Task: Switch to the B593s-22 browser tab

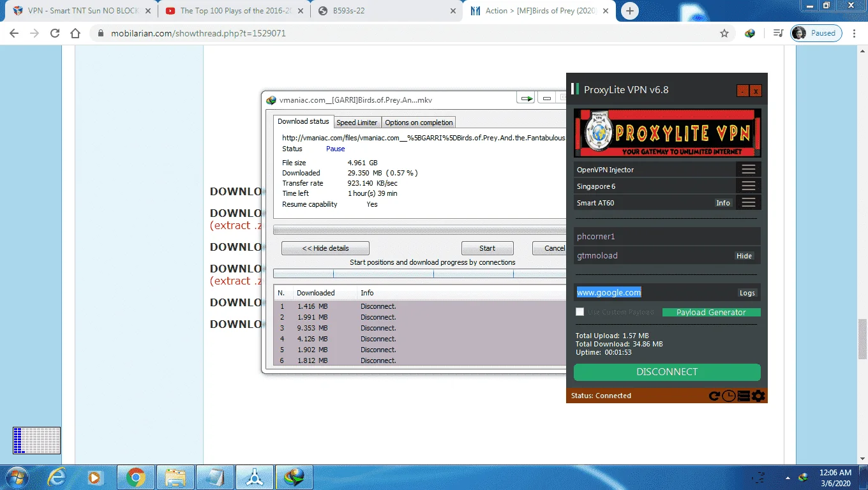Action: [x=386, y=11]
